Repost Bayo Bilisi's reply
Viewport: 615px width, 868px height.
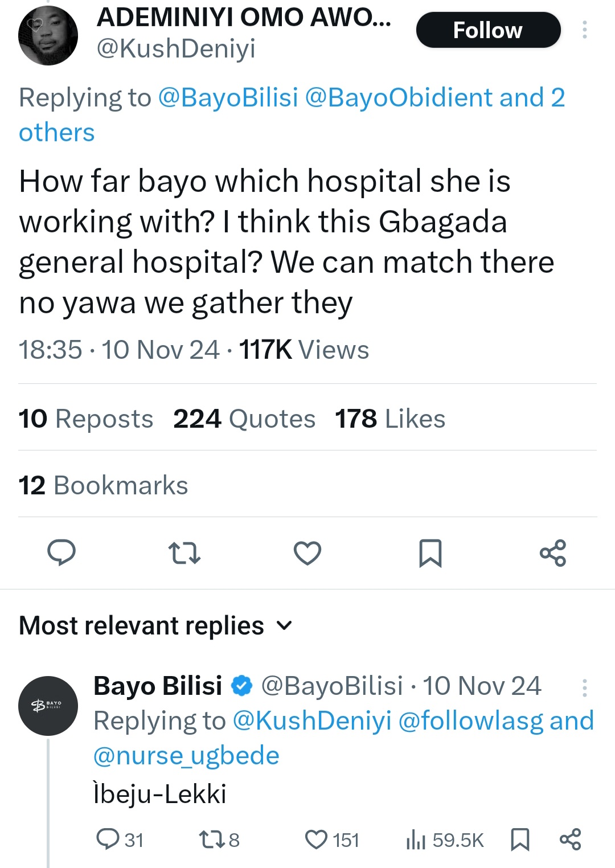[x=208, y=840]
